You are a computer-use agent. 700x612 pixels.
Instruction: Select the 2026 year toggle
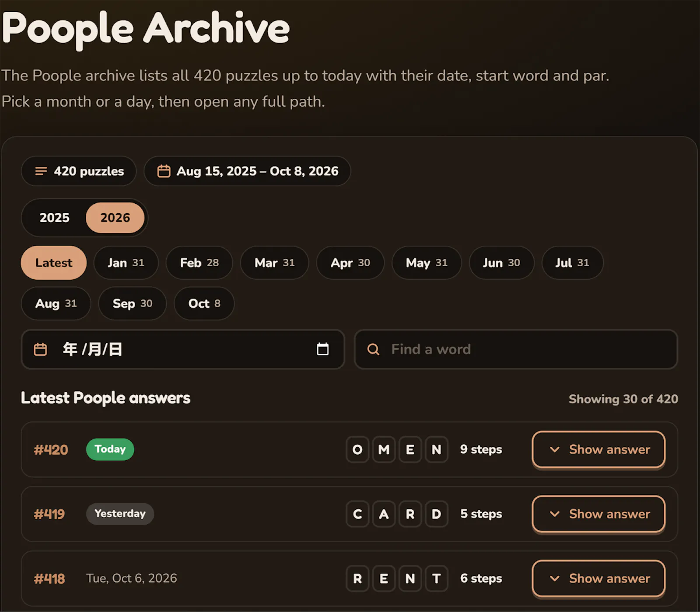115,218
